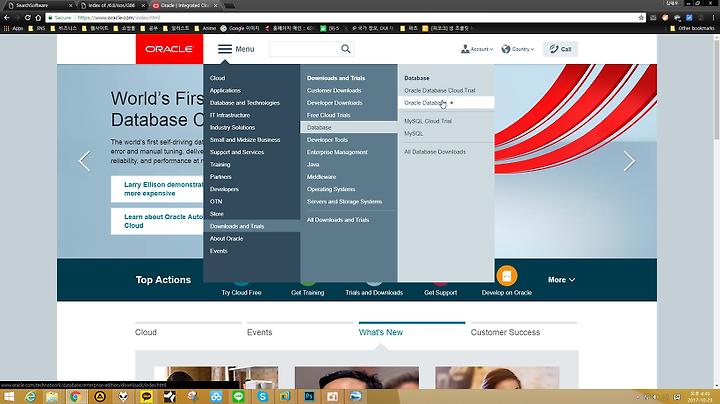Open SNS bookmarks folder
This screenshot has width=720, height=404.
coord(37,28)
